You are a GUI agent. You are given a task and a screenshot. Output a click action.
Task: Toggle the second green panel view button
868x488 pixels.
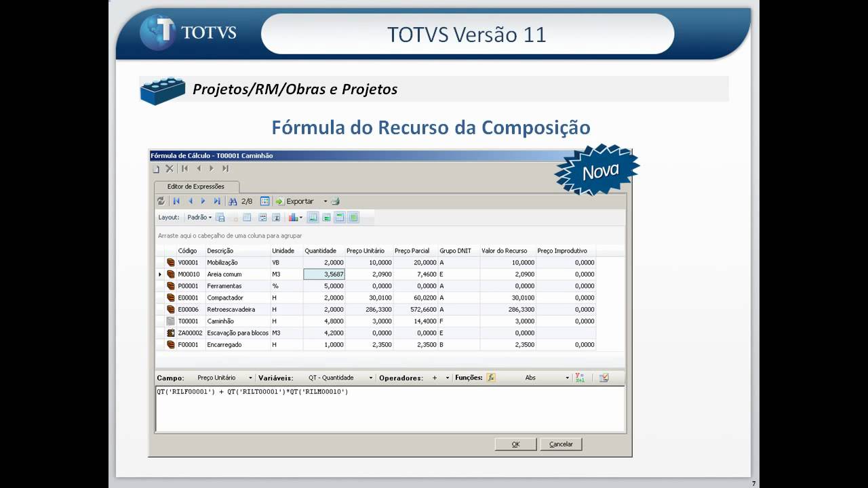tap(326, 218)
